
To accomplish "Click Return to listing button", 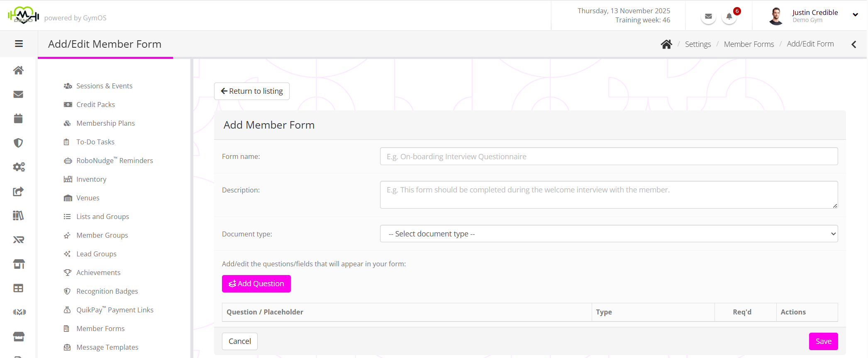I will [252, 91].
